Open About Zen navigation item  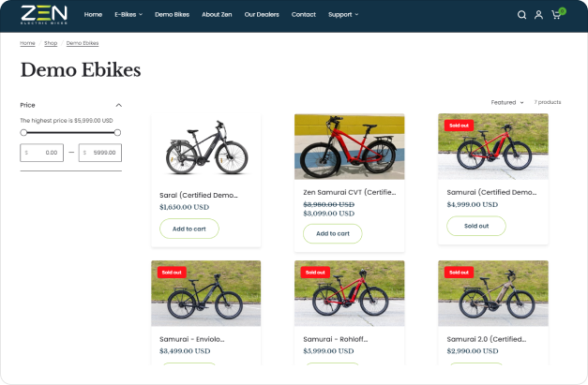pyautogui.click(x=217, y=15)
